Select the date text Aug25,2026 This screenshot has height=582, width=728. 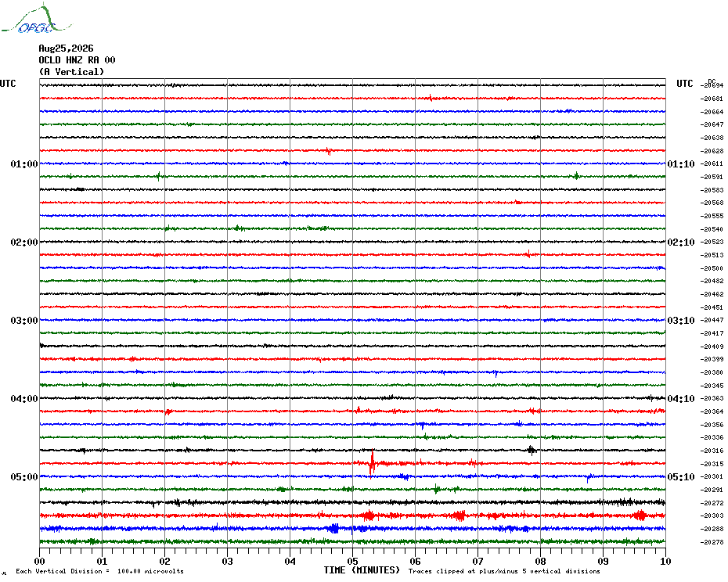click(x=66, y=48)
